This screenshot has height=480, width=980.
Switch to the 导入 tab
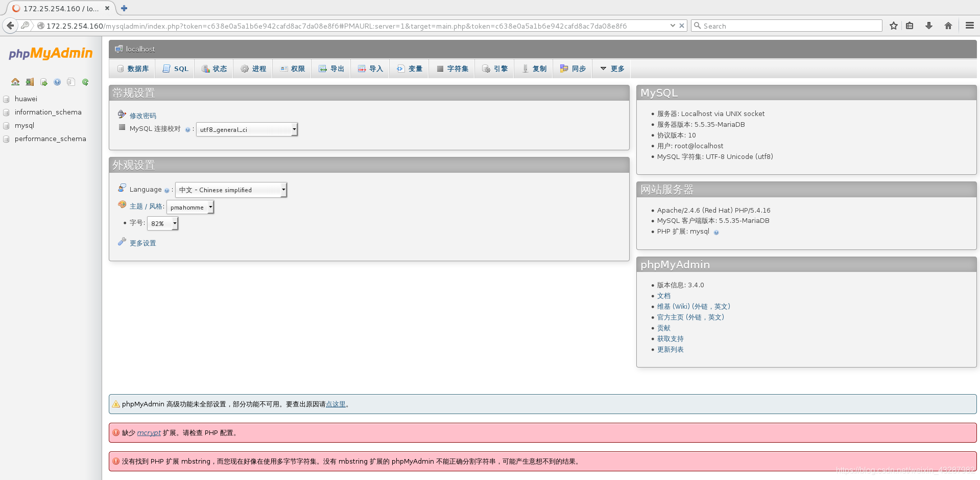[x=370, y=68]
